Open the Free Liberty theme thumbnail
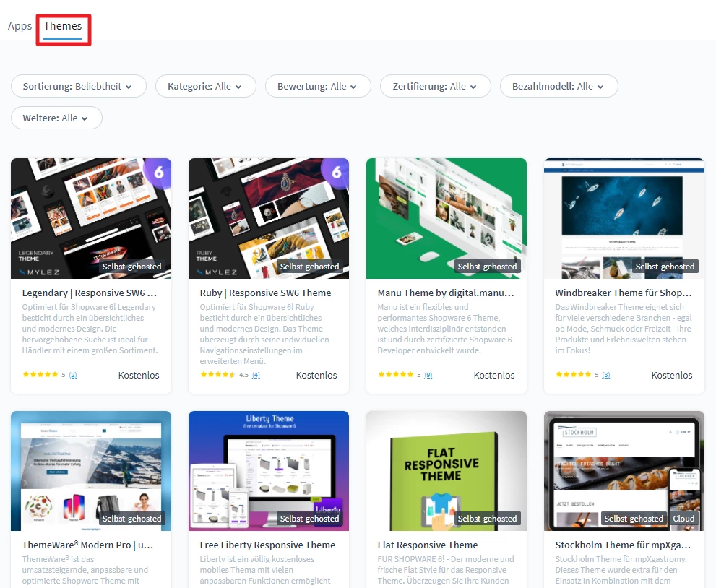The image size is (716, 588). tap(269, 470)
